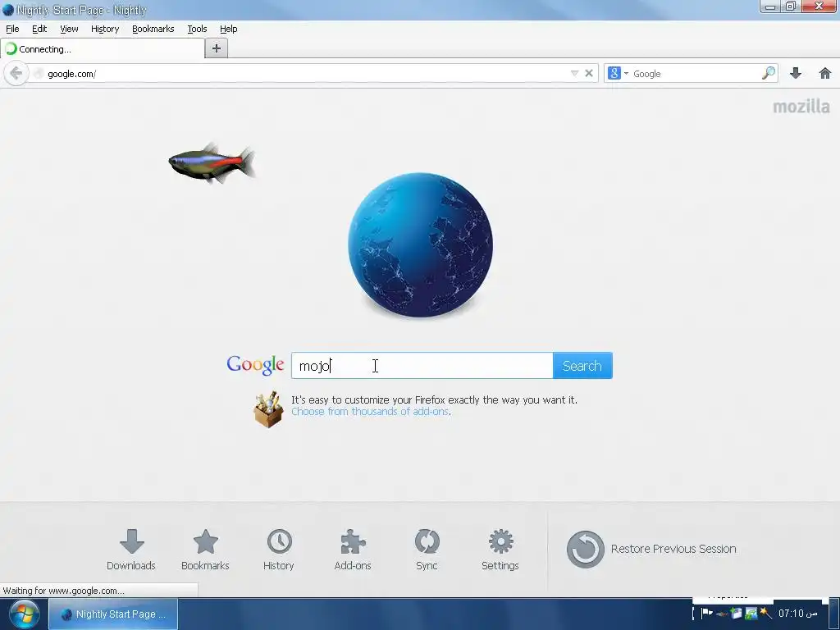Open Add-ons puzzle piece launcher
The height and width of the screenshot is (630, 840).
[353, 550]
